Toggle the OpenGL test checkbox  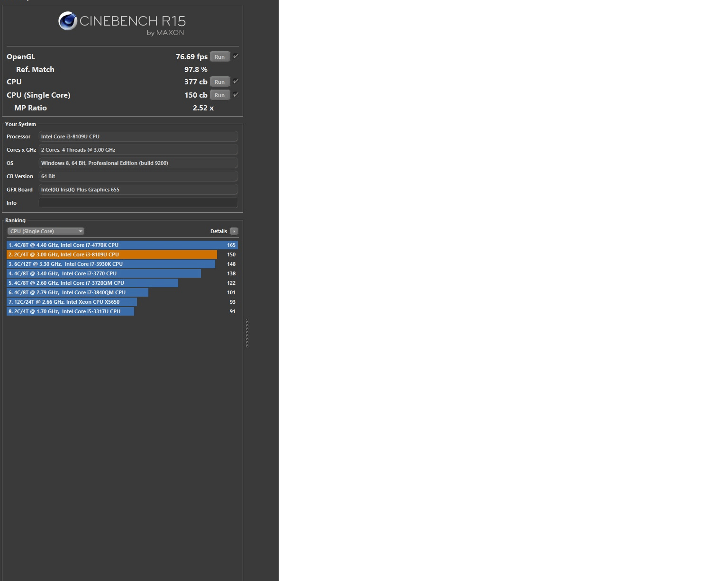pos(236,56)
